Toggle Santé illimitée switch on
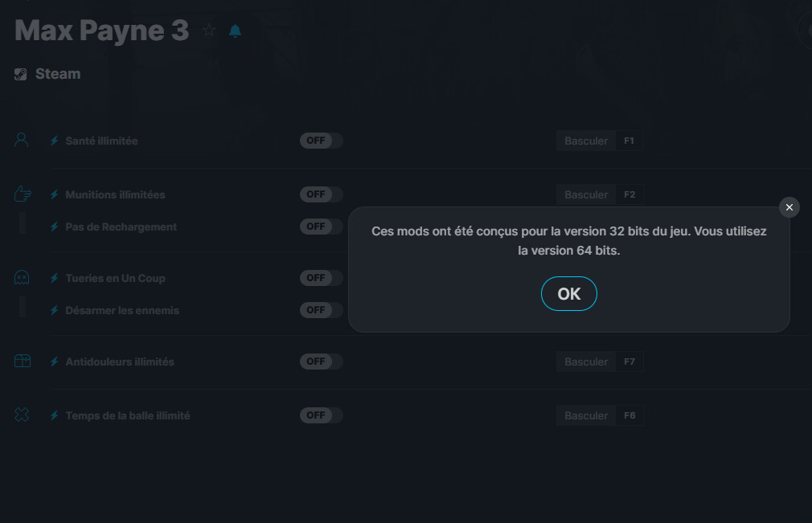The image size is (812, 523). [x=321, y=141]
